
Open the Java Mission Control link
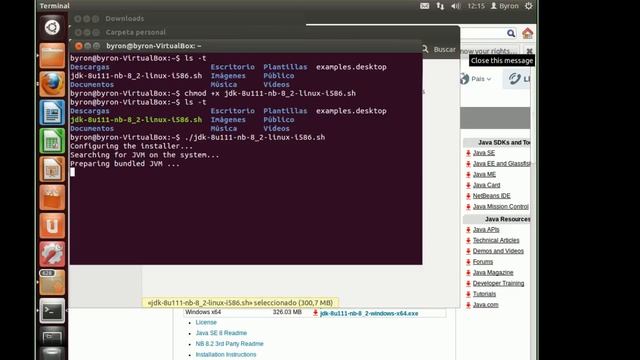point(500,207)
